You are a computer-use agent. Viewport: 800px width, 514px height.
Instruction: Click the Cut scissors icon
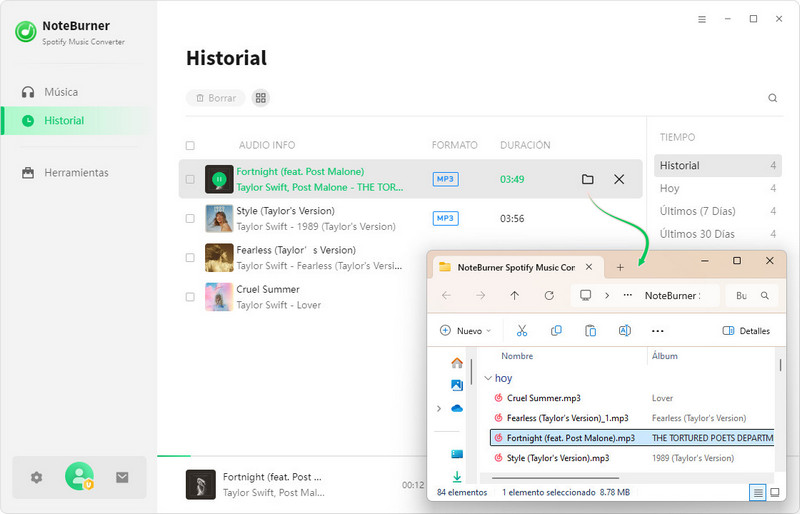[x=521, y=331]
